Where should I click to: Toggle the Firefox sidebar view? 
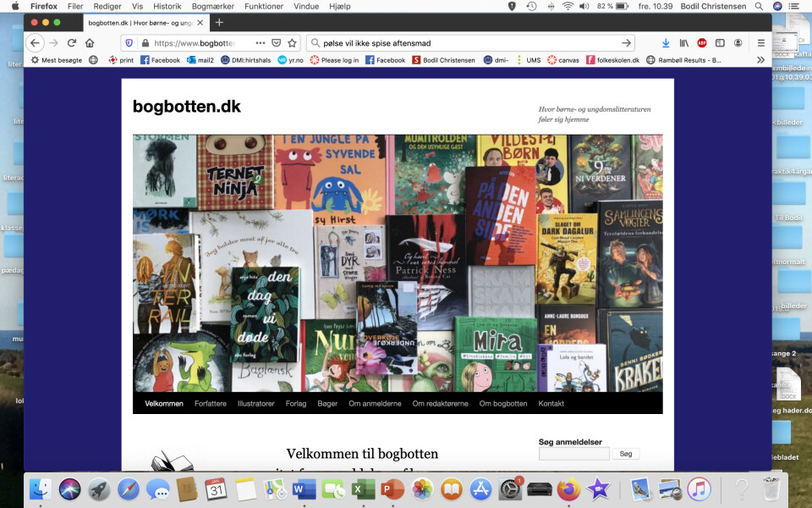tap(720, 43)
